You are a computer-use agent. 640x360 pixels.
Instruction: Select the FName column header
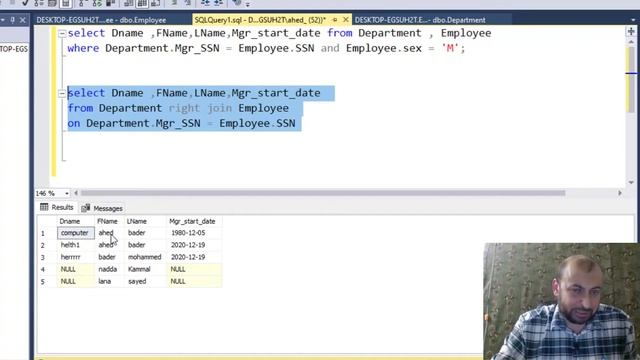click(x=109, y=221)
